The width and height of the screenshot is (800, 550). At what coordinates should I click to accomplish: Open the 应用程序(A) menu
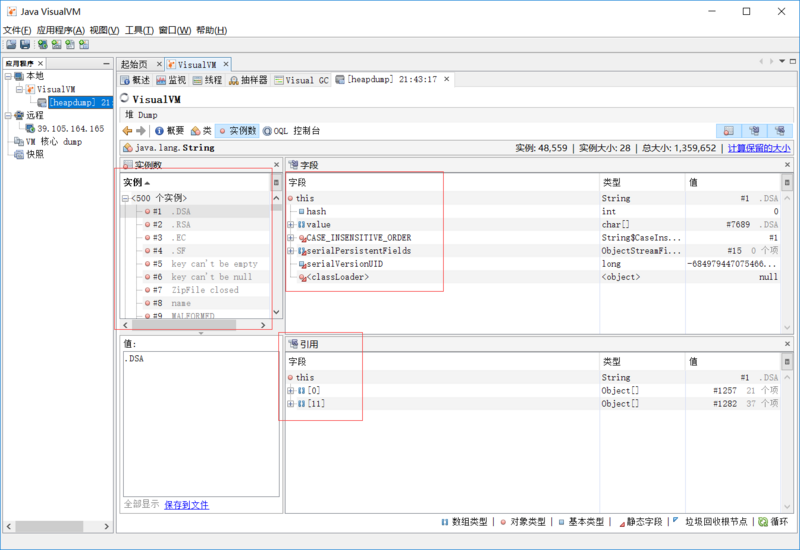[x=61, y=30]
